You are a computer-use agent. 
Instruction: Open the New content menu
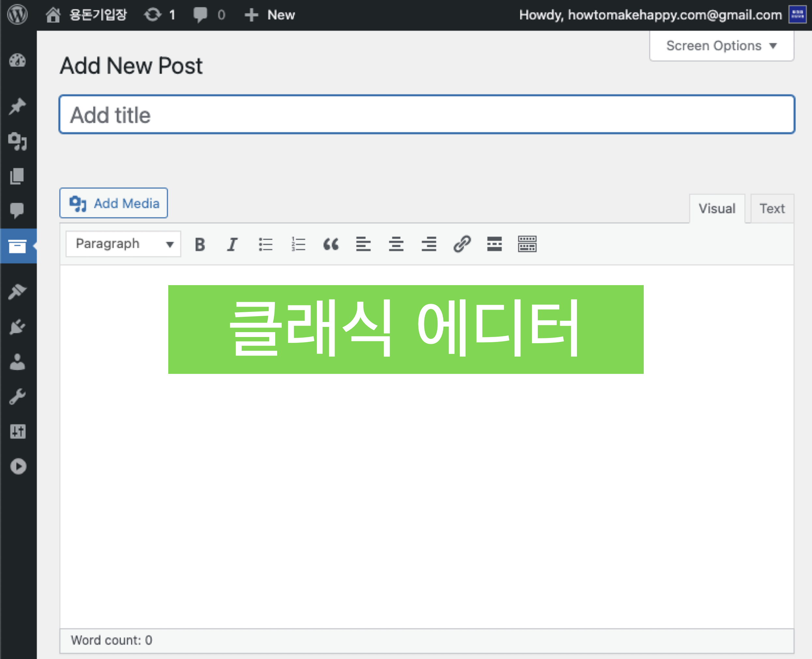(x=270, y=15)
